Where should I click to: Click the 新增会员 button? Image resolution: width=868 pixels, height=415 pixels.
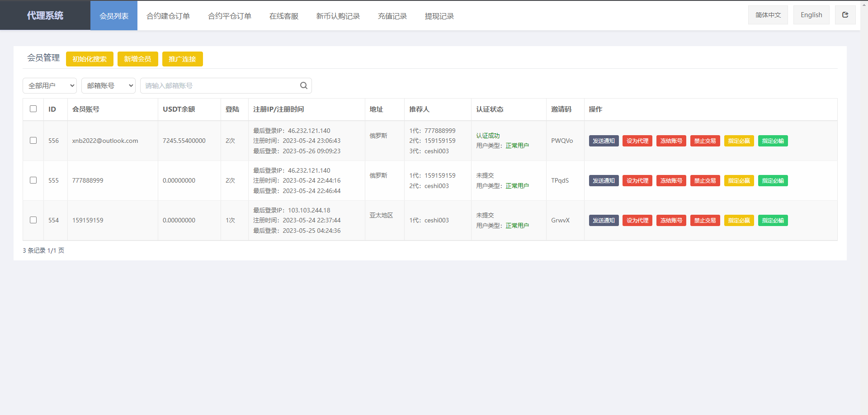pyautogui.click(x=137, y=59)
